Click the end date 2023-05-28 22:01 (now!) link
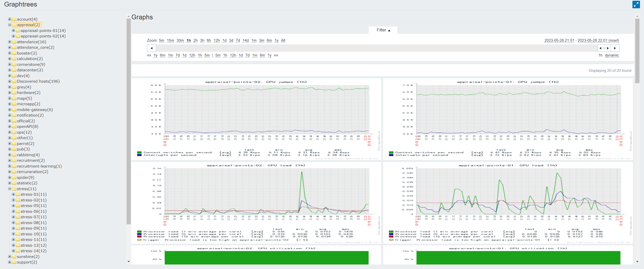The height and width of the screenshot is (269, 644). [598, 40]
